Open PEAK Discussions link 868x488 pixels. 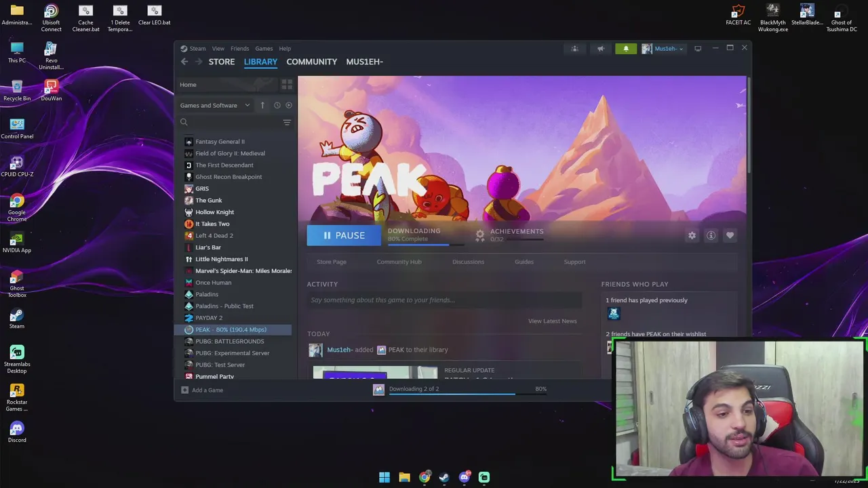click(468, 262)
